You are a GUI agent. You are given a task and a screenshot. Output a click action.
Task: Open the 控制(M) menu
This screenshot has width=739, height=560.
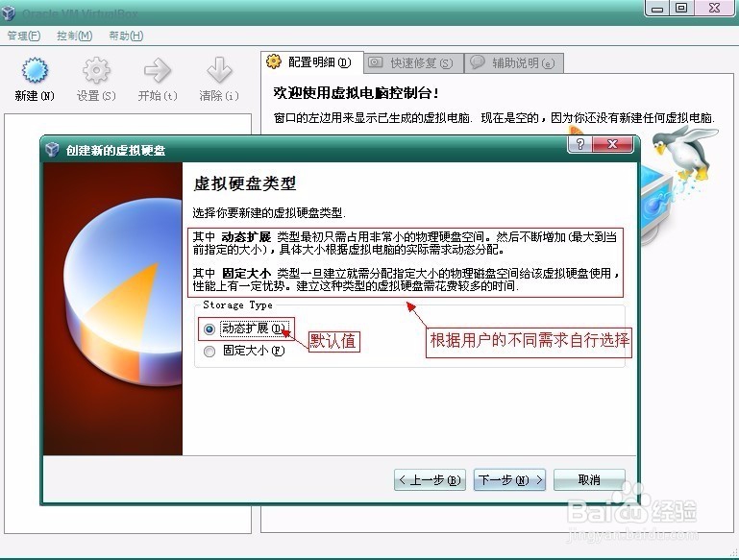tap(74, 36)
